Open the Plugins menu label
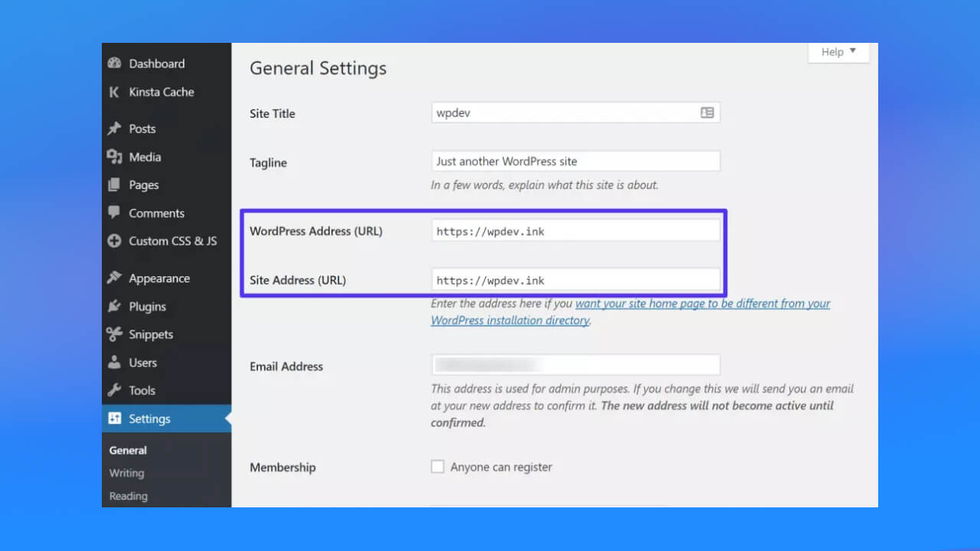Screen dimensions: 980x551 [147, 306]
